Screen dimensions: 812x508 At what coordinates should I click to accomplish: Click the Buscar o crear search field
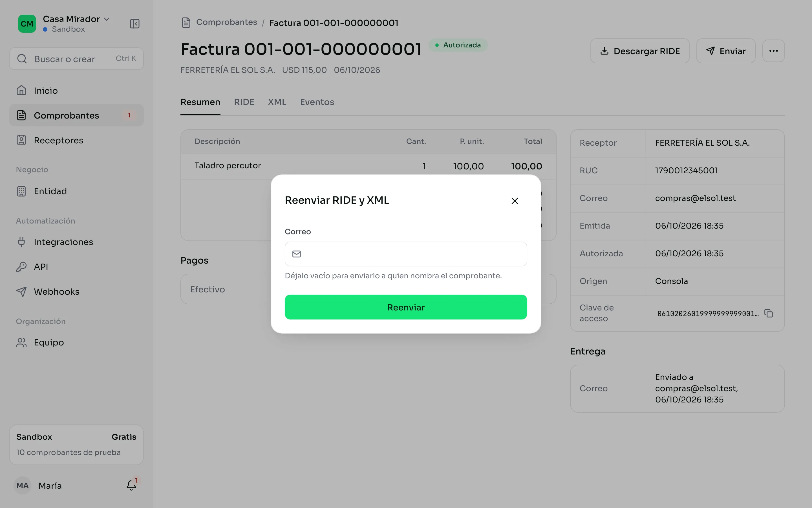pos(76,59)
